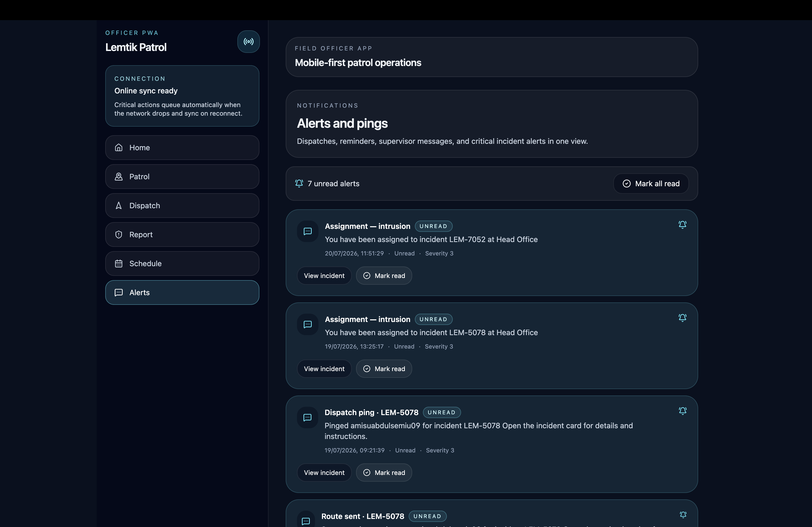Mark read the LEM-7052 assignment alert
The width and height of the screenshot is (812, 527).
click(384, 276)
